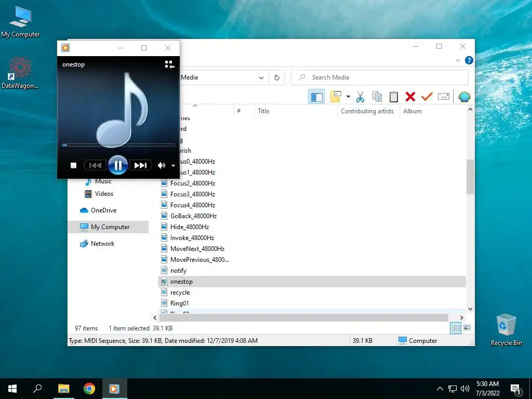The image size is (532, 399).
Task: Click the horizontal scrollbar left arrow
Action: (x=155, y=317)
